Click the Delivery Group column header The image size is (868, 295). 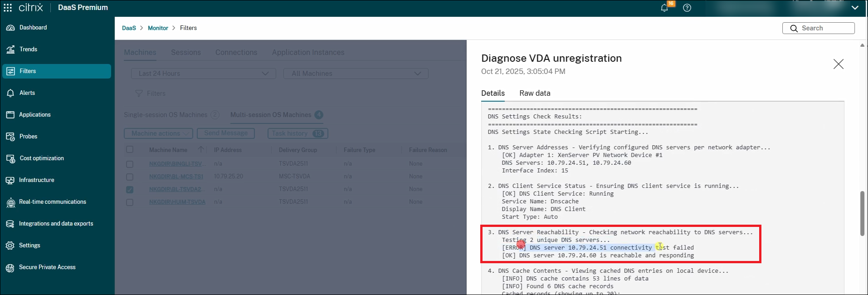298,150
